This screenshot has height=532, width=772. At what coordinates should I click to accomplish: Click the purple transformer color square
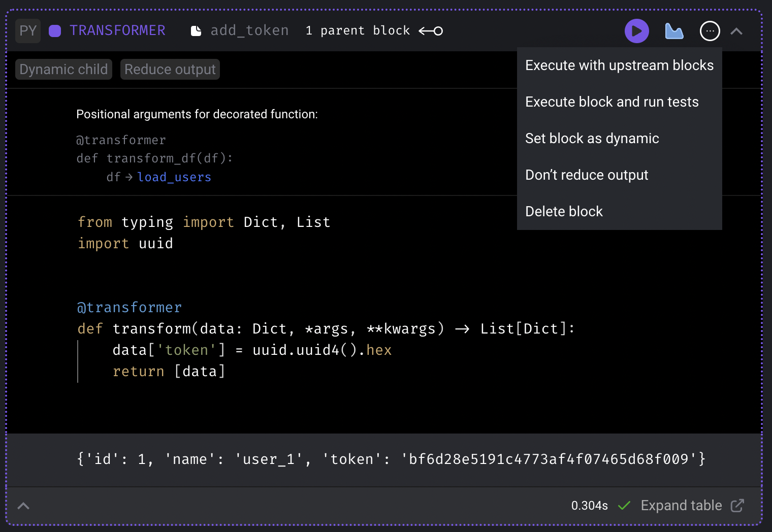click(x=55, y=31)
